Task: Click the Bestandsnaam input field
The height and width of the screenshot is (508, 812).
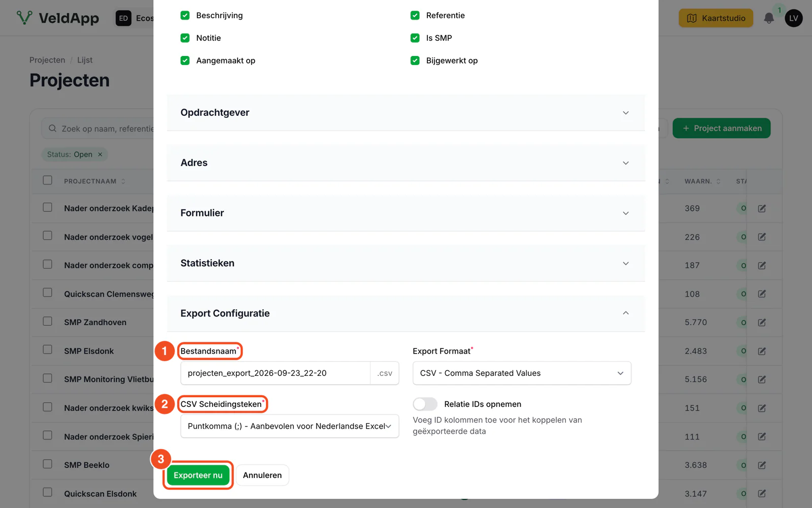Action: coord(276,373)
